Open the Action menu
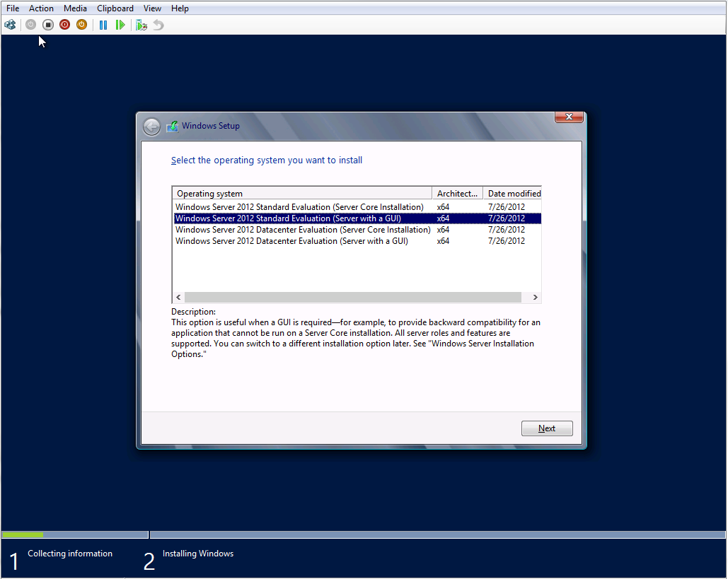 tap(41, 8)
